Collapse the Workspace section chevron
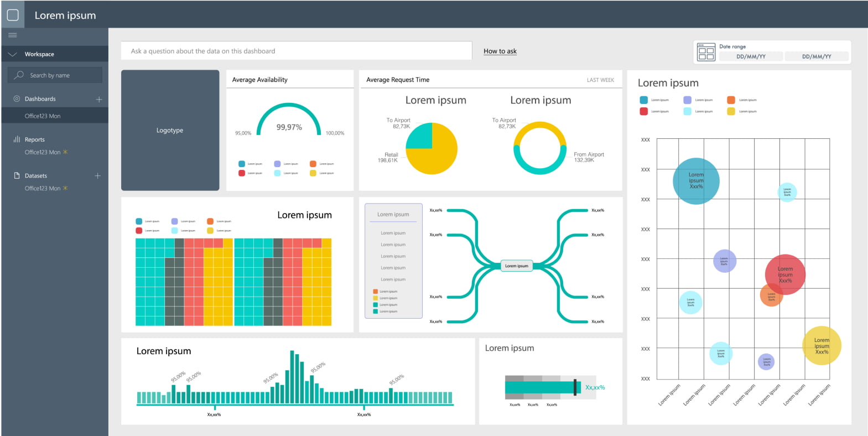 click(13, 54)
